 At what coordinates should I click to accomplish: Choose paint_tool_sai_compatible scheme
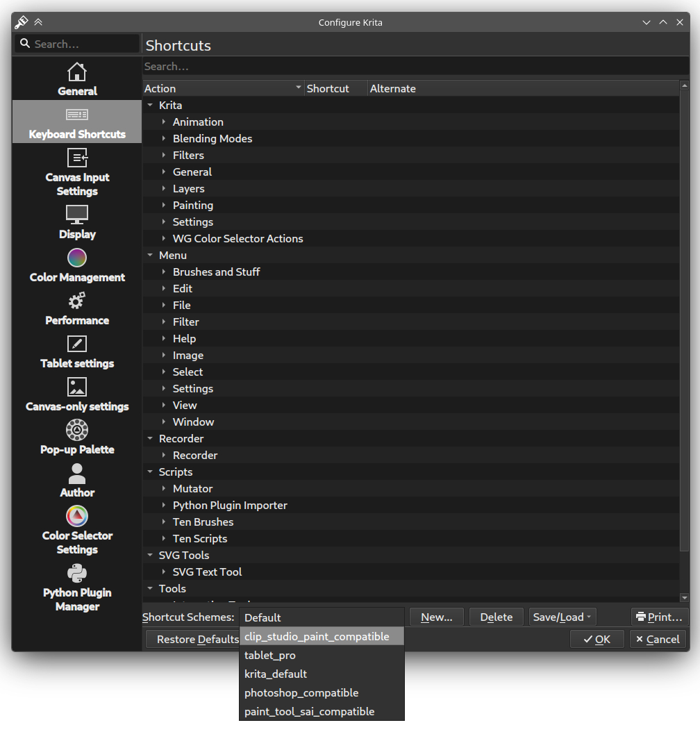[322, 711]
